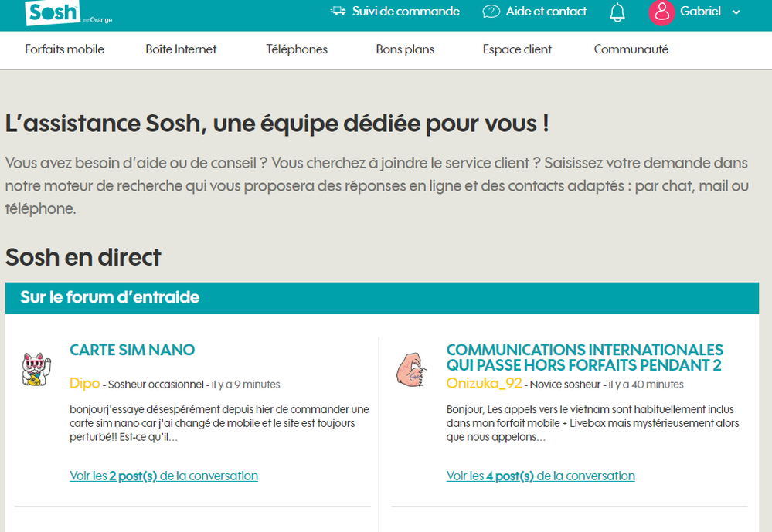The width and height of the screenshot is (772, 532).
Task: View the 4 posts of the conversation
Action: 540,476
